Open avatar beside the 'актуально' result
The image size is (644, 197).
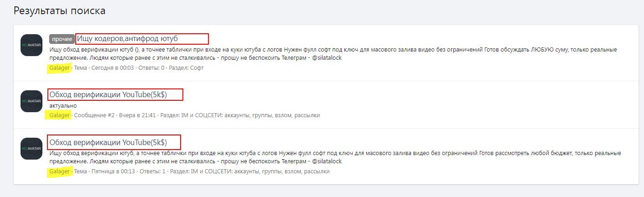(x=31, y=101)
